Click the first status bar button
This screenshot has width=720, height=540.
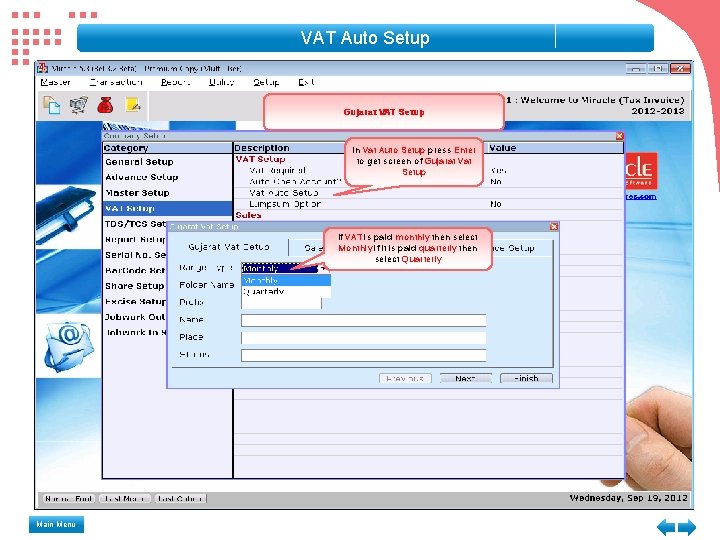click(68, 499)
